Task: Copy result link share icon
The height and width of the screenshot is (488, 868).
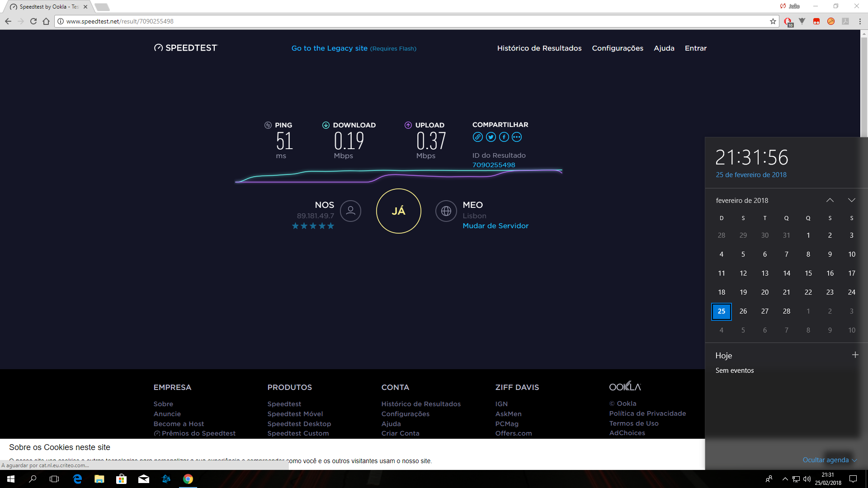Action: click(478, 137)
